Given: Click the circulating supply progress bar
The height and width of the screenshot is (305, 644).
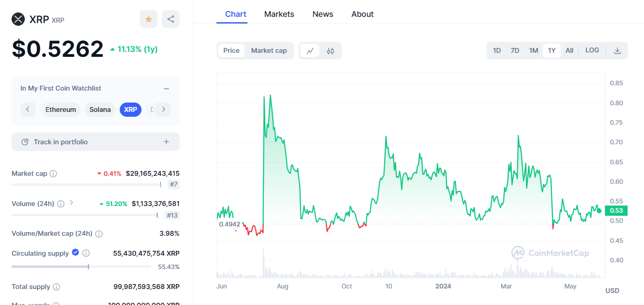Looking at the screenshot, I should pos(81,266).
